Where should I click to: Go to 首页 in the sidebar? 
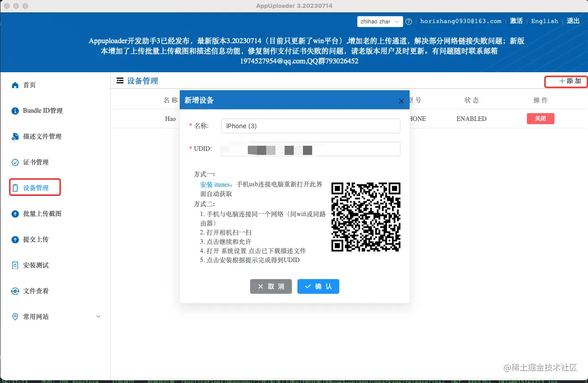click(x=29, y=85)
